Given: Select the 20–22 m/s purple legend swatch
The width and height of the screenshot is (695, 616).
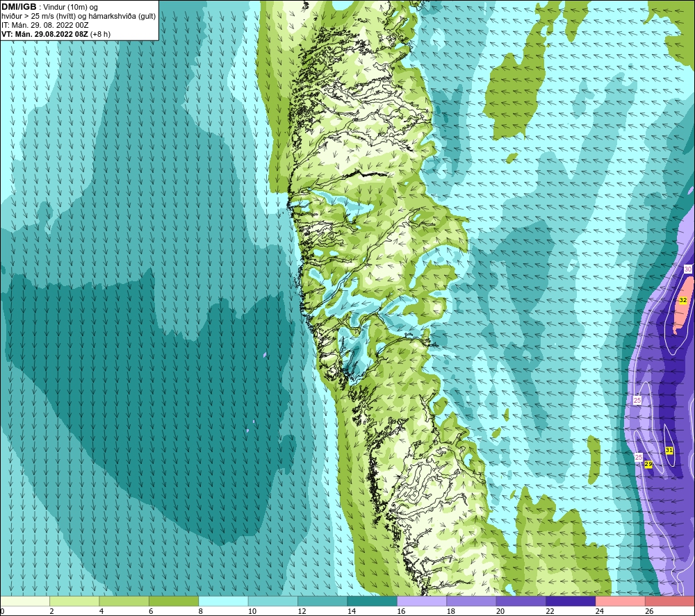Looking at the screenshot, I should pos(521,601).
